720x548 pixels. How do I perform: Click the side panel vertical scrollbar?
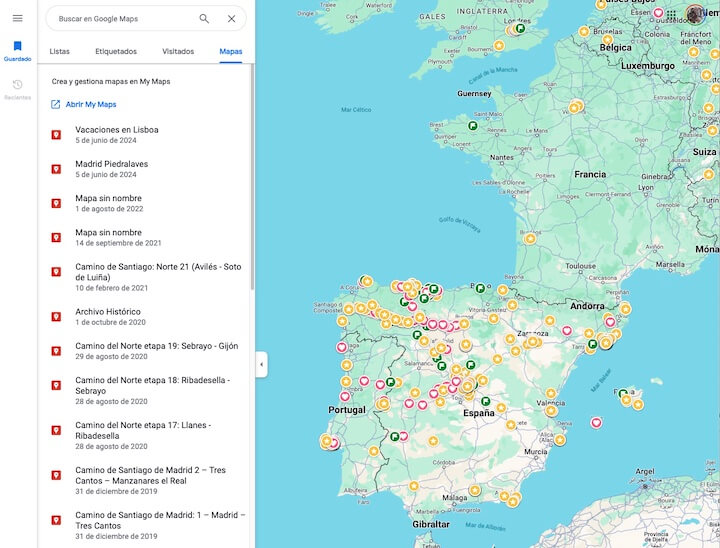pos(252,177)
